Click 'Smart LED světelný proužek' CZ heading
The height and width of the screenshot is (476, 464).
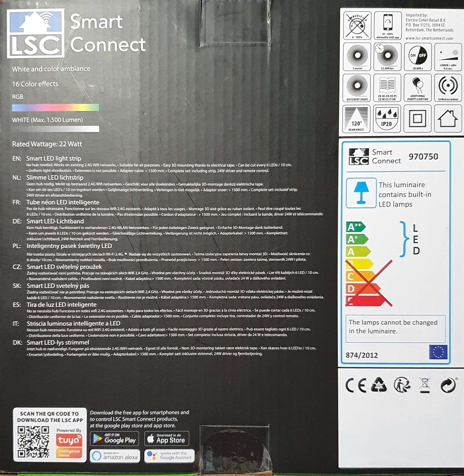click(x=64, y=267)
